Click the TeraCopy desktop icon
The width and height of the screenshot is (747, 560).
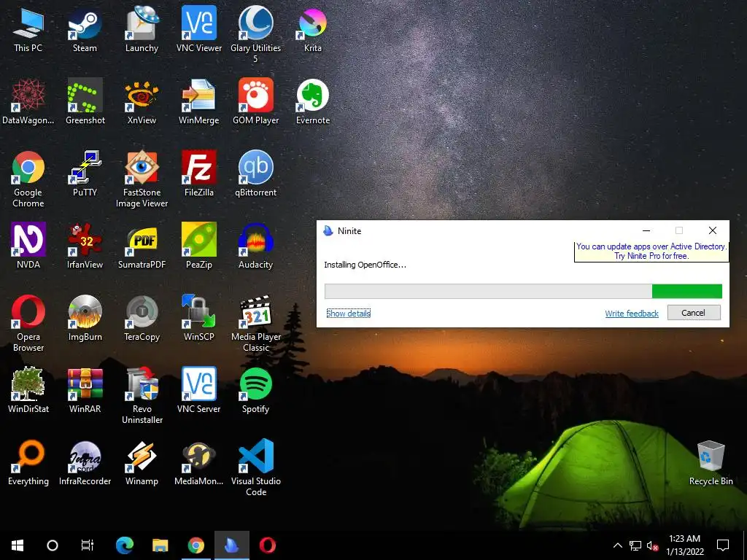point(142,318)
